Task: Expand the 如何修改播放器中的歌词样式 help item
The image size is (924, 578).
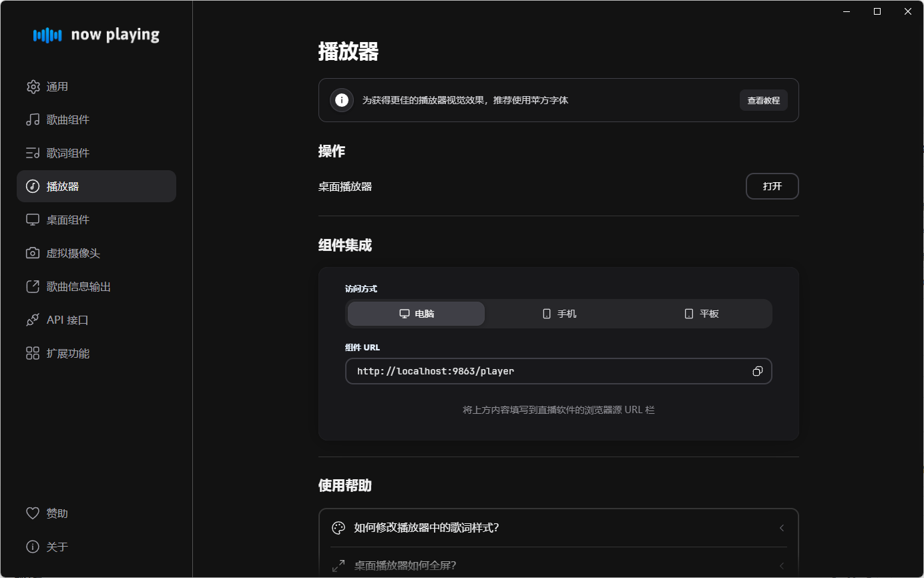Action: click(x=558, y=528)
